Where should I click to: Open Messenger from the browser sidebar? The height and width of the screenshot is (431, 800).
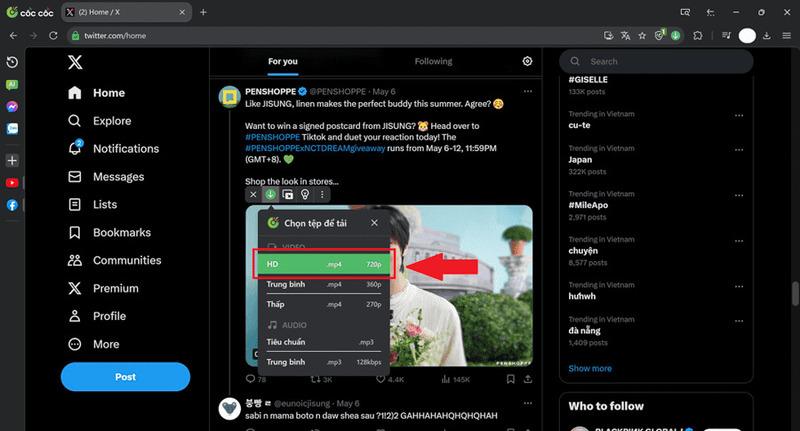(12, 106)
